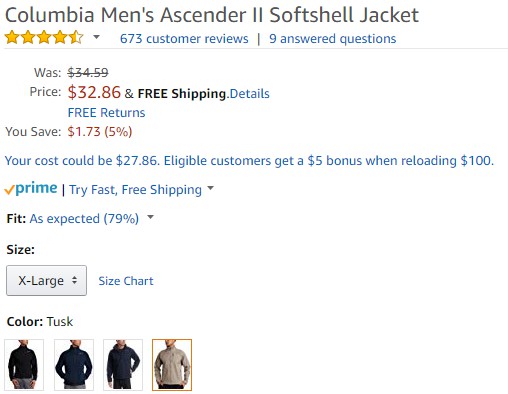508x394 pixels.
Task: Open the FREE Returns link
Action: tap(106, 113)
